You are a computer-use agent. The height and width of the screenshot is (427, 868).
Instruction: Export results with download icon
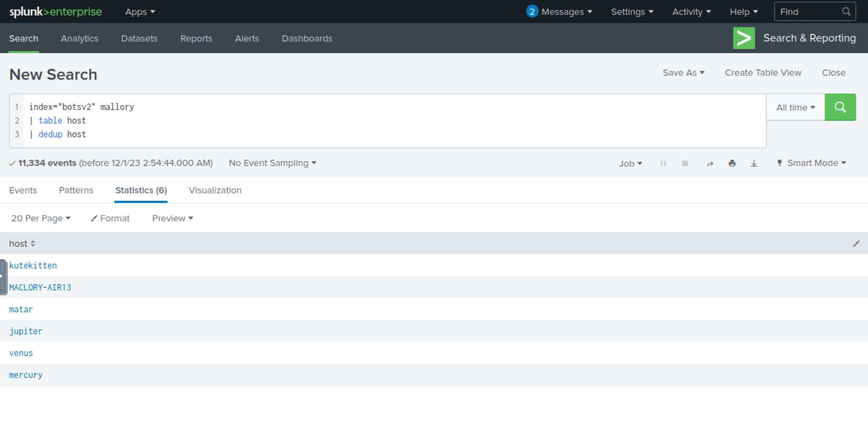754,163
